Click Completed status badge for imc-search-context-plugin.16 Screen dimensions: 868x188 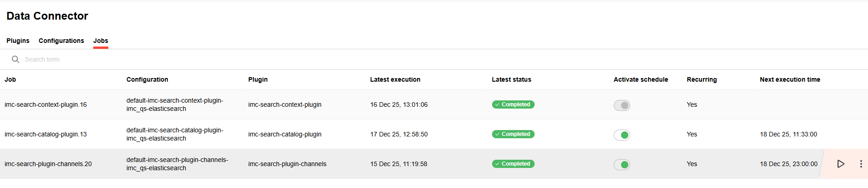click(x=513, y=104)
